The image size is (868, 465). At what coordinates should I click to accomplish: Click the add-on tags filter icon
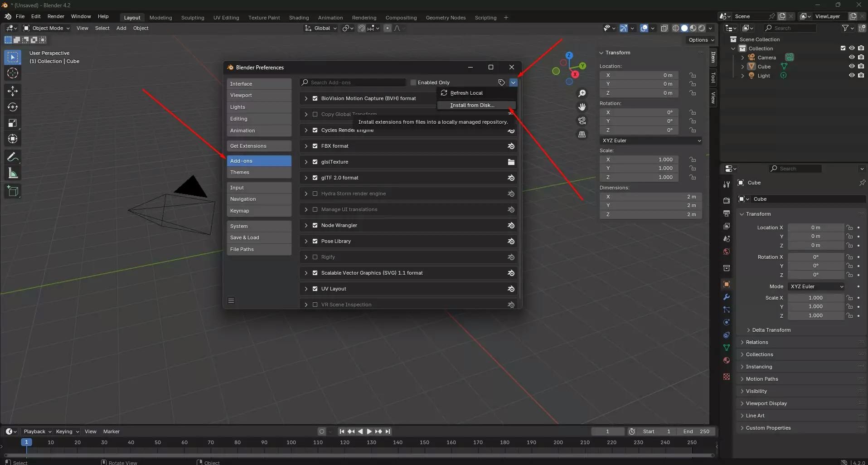tap(502, 82)
